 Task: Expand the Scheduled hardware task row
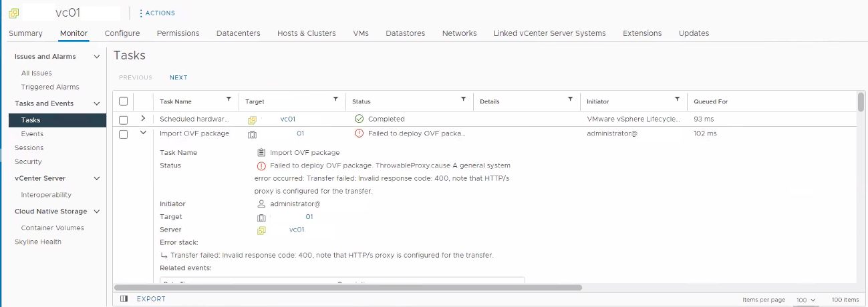coord(142,118)
